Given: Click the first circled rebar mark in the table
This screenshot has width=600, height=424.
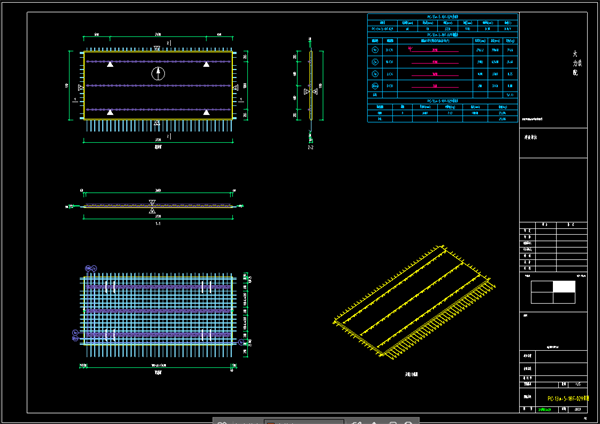Looking at the screenshot, I should 375,50.
